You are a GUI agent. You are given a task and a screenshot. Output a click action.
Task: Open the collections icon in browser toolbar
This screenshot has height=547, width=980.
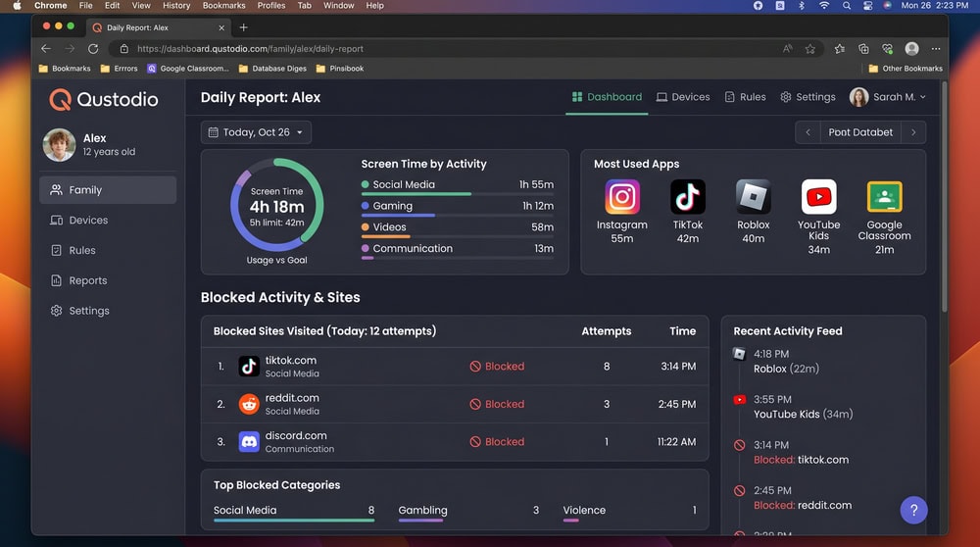(x=863, y=49)
